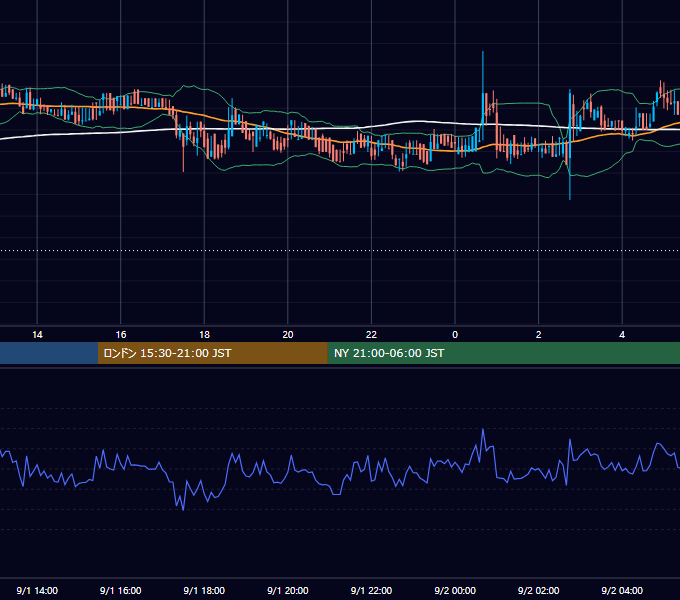Click the 2 hour label on the price chart axis
This screenshot has height=600, width=680.
[538, 335]
